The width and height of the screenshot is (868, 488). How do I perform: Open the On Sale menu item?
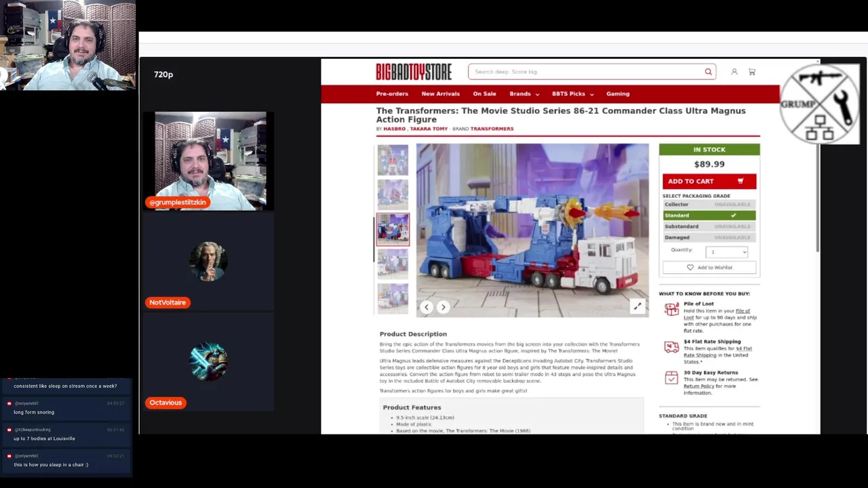[484, 94]
